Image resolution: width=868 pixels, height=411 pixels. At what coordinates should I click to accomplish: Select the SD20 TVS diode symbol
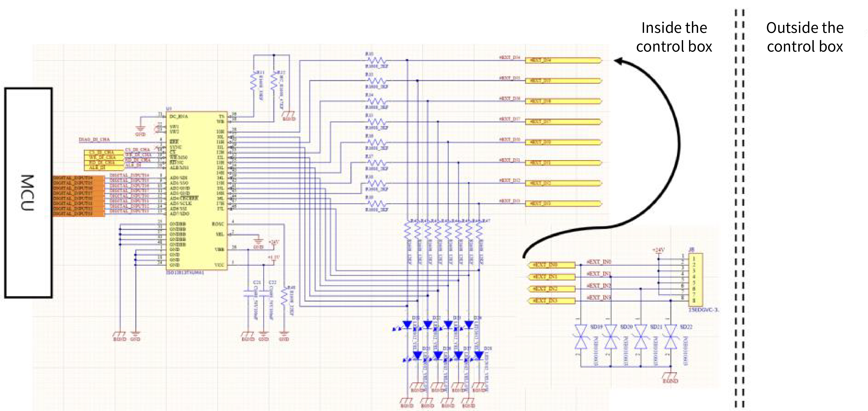[611, 337]
